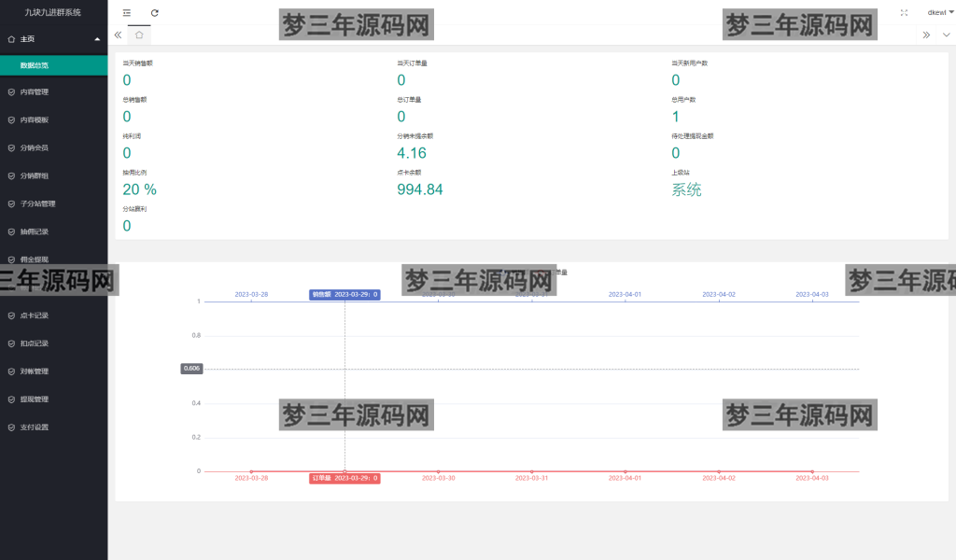Select the 数据总览 sidebar item
The height and width of the screenshot is (560, 956).
tap(53, 65)
